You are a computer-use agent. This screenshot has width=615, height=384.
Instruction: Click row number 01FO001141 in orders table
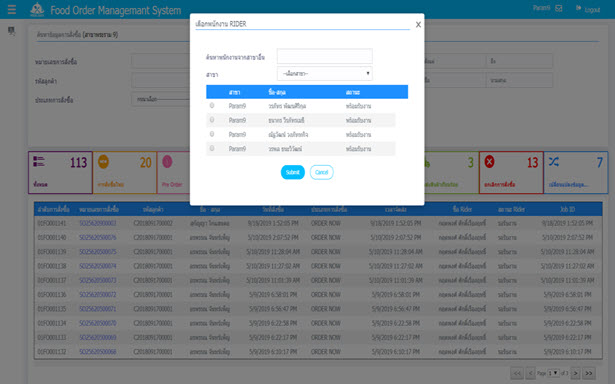coord(52,223)
